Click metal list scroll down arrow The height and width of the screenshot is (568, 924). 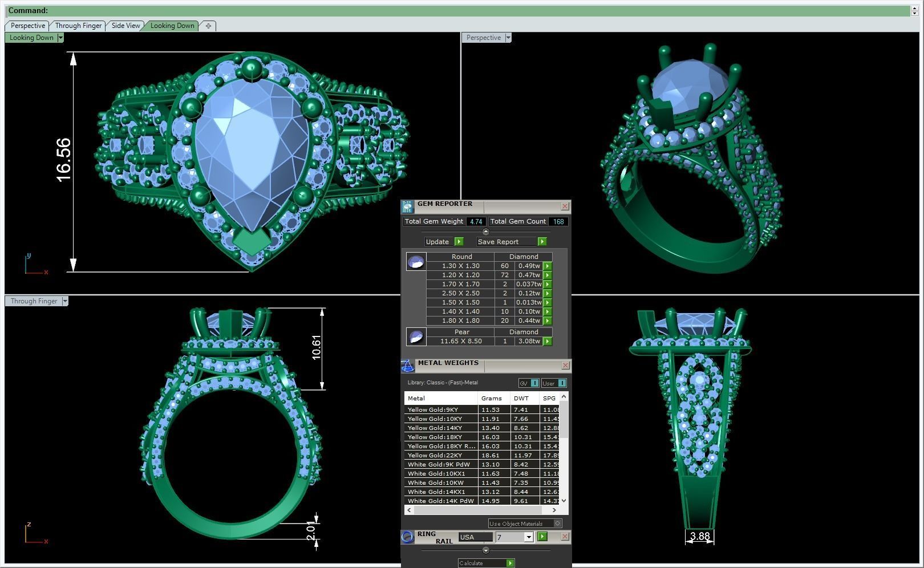point(564,501)
